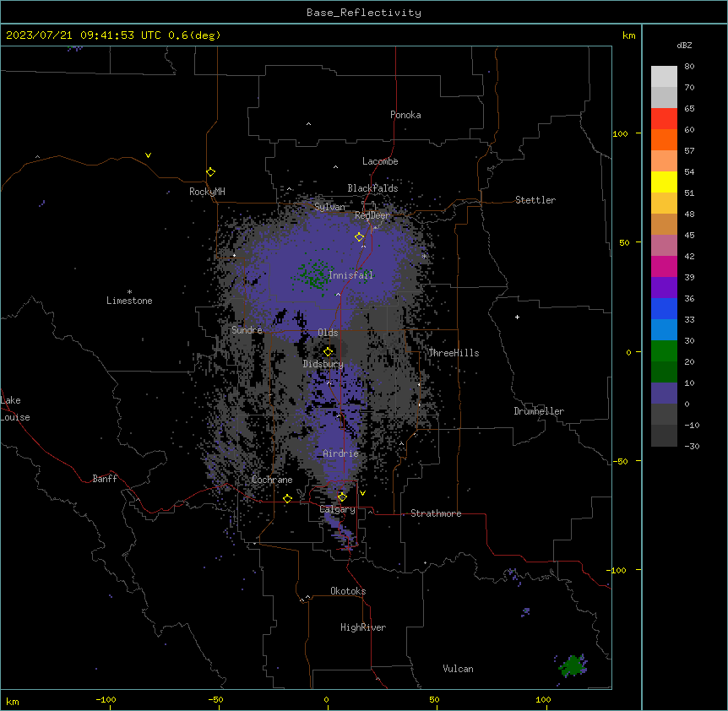Click the yellow diamond marker below Cochrane

(x=287, y=499)
